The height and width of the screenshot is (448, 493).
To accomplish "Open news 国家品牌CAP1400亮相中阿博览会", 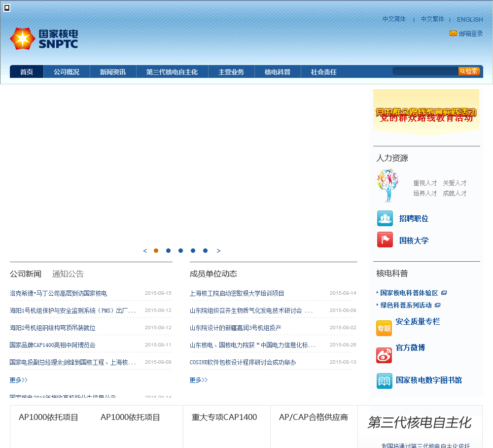I will (x=53, y=345).
